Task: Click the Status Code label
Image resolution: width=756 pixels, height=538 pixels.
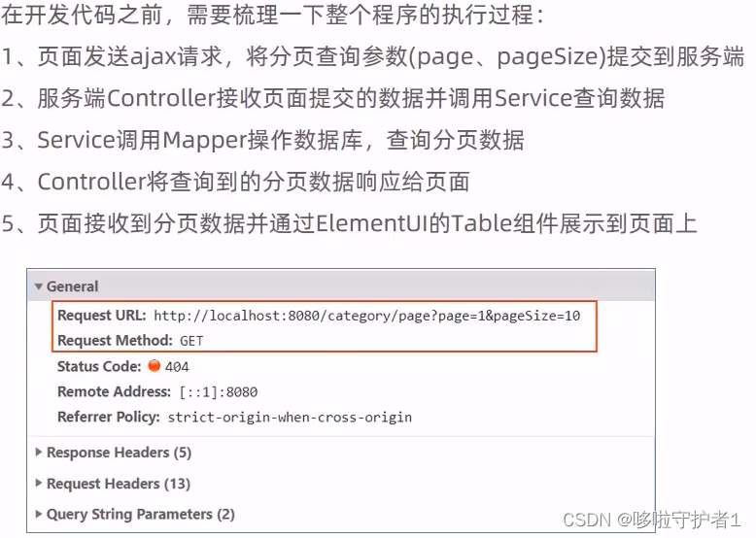Action: click(x=99, y=366)
